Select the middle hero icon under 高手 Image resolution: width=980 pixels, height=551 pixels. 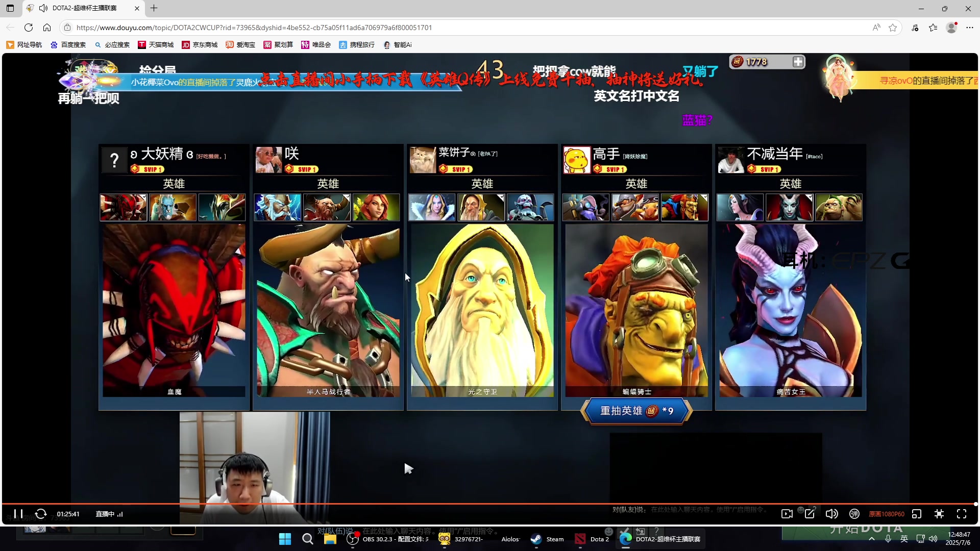(635, 207)
